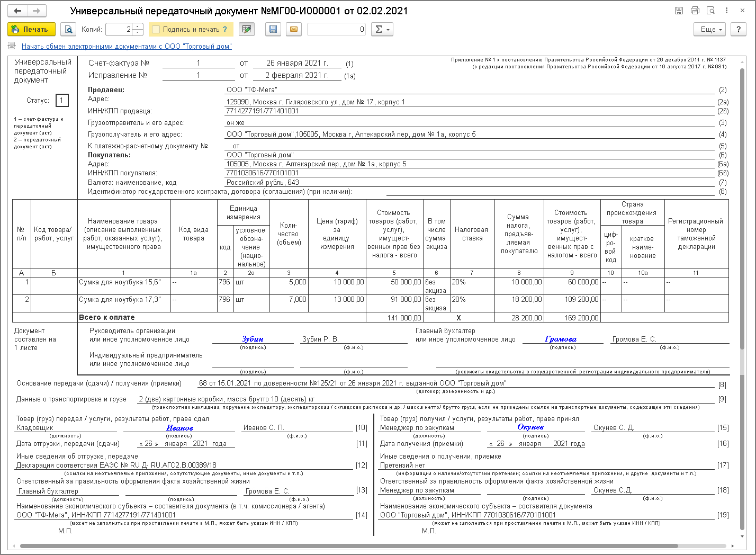756x555 pixels.
Task: Open the electronic document exchange link
Action: (127, 47)
